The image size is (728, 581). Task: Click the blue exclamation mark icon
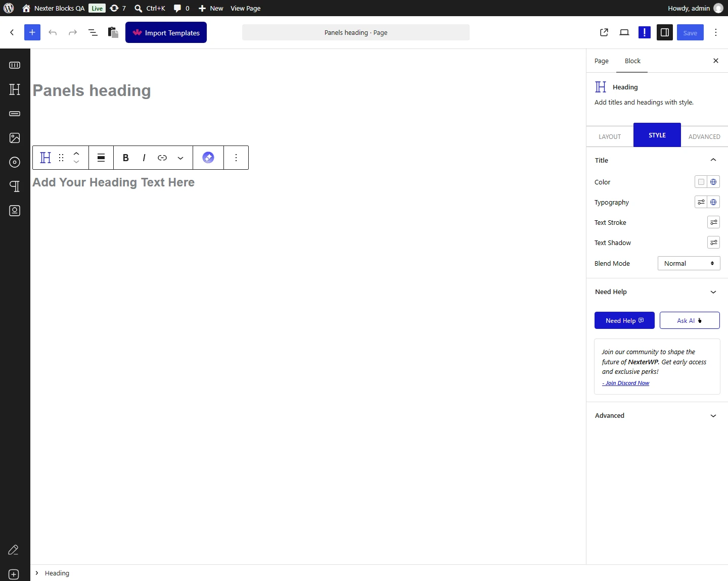point(645,32)
